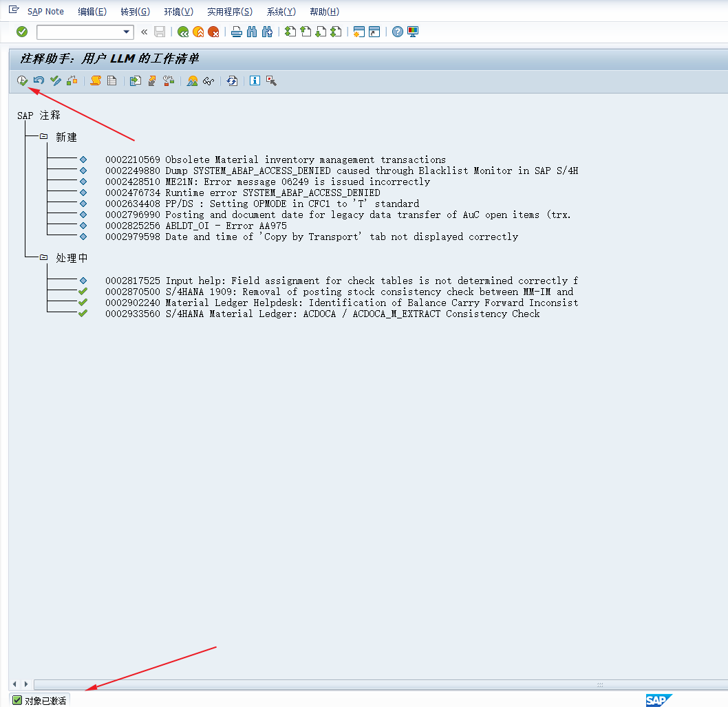Select note 0002817525 Input help
The width and height of the screenshot is (728, 707).
click(x=342, y=281)
